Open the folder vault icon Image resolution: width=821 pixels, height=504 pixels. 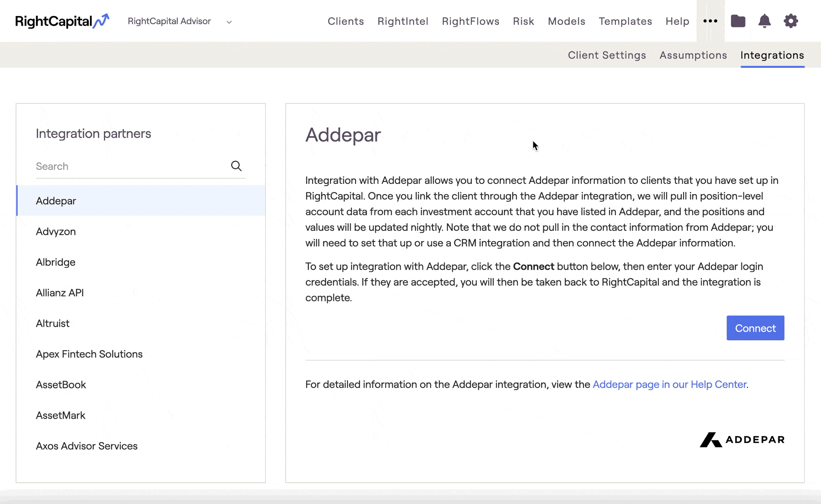tap(738, 21)
